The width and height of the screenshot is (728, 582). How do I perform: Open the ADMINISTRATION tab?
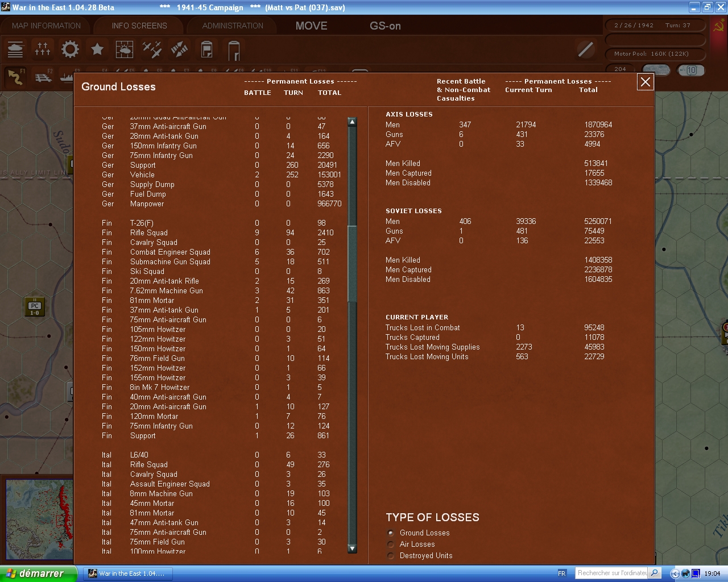click(233, 26)
